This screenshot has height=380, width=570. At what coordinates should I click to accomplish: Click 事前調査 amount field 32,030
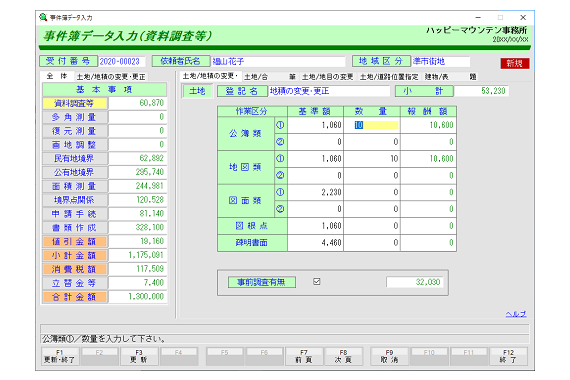point(415,282)
